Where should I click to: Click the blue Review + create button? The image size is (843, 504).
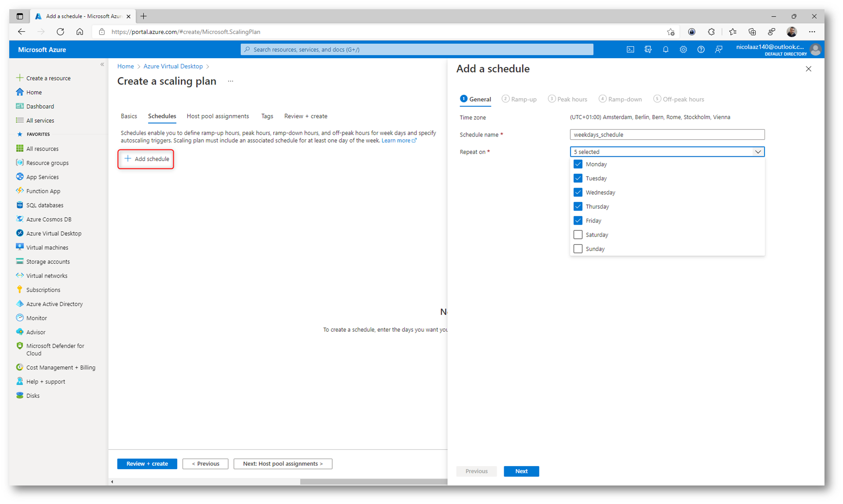(x=147, y=463)
